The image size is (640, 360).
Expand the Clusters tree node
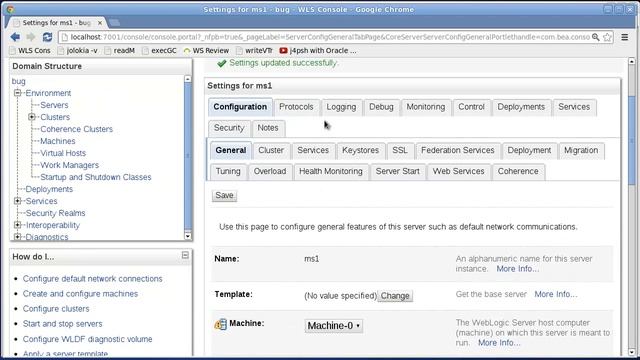pyautogui.click(x=32, y=117)
